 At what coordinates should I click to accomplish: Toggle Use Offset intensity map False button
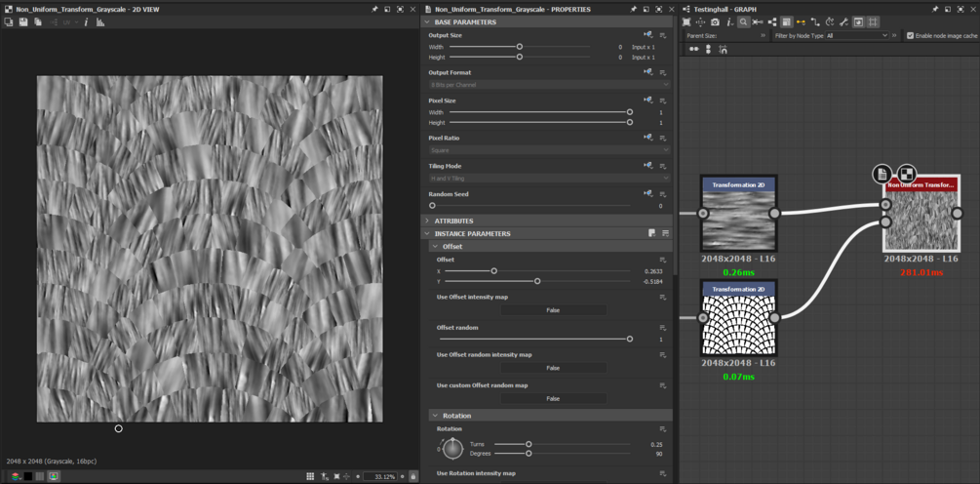[553, 310]
